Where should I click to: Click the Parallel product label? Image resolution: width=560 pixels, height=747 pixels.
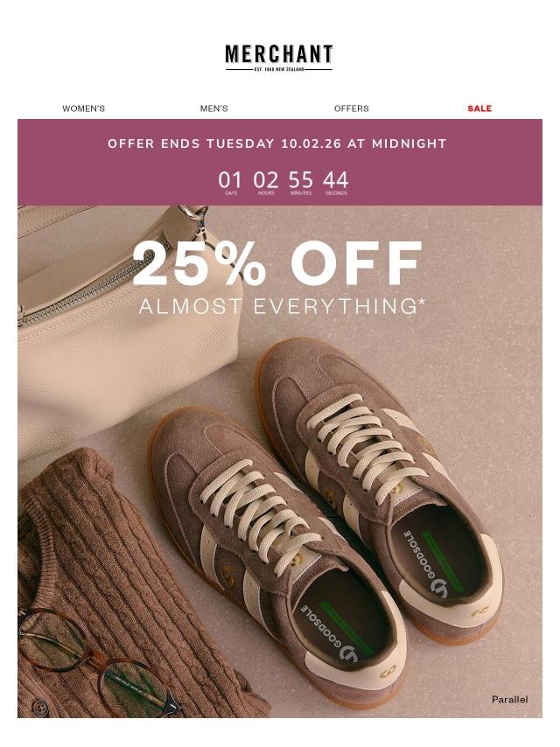coord(509,700)
